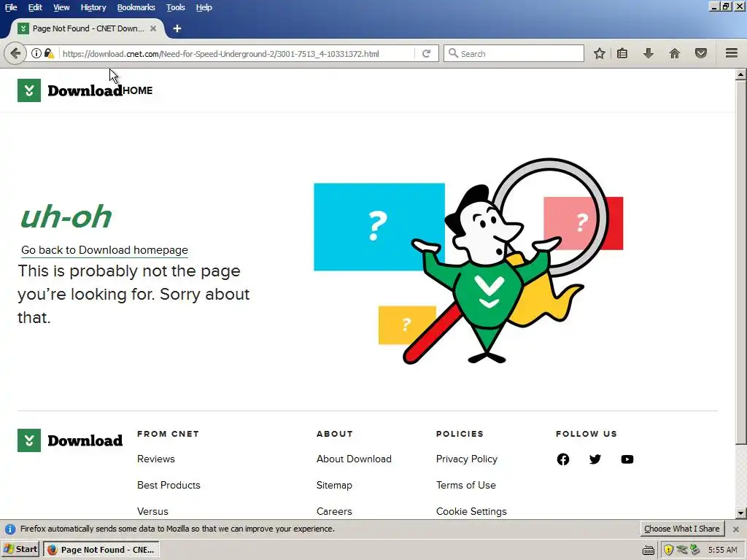Open the Bookmarks menu

click(136, 7)
